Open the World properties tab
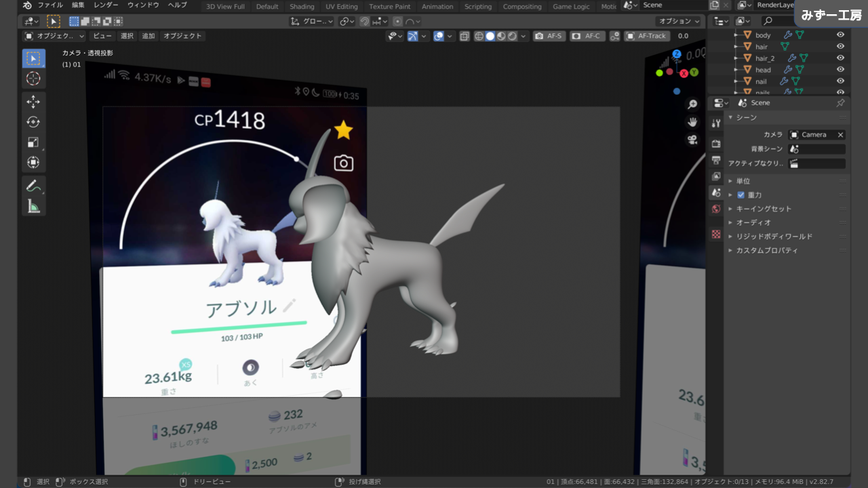 pyautogui.click(x=716, y=209)
